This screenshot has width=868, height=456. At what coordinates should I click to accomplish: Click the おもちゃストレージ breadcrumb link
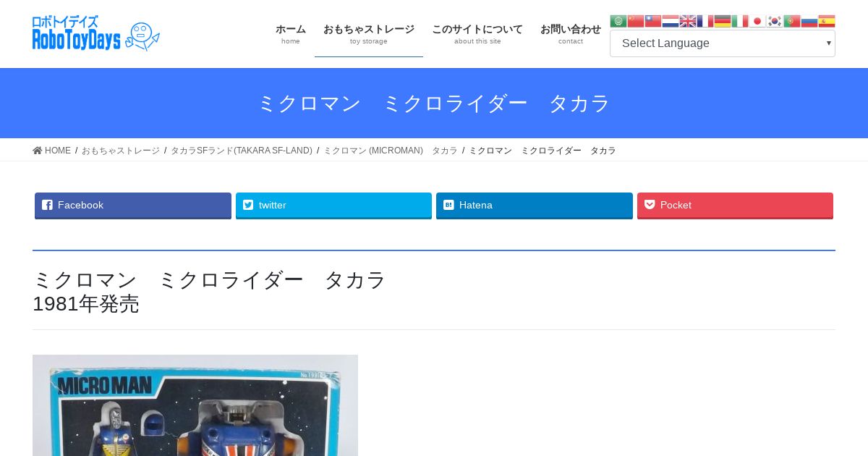tap(121, 151)
